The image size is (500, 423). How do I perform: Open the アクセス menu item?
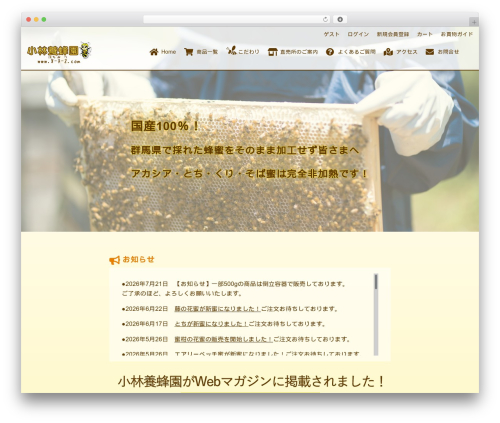pos(400,52)
